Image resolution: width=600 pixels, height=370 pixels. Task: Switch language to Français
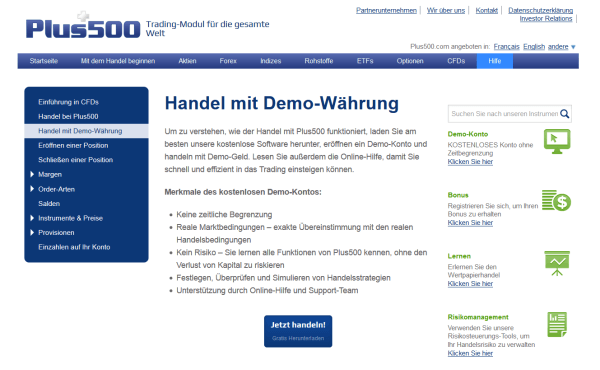click(x=506, y=47)
